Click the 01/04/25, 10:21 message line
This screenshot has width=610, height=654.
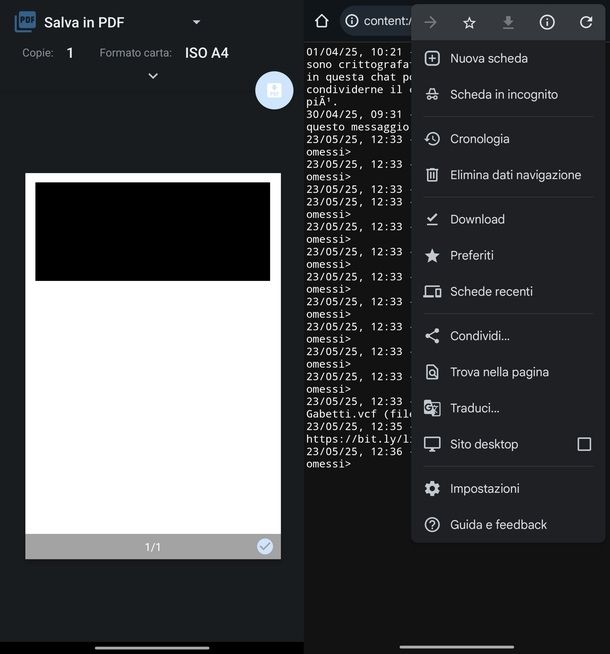click(359, 52)
